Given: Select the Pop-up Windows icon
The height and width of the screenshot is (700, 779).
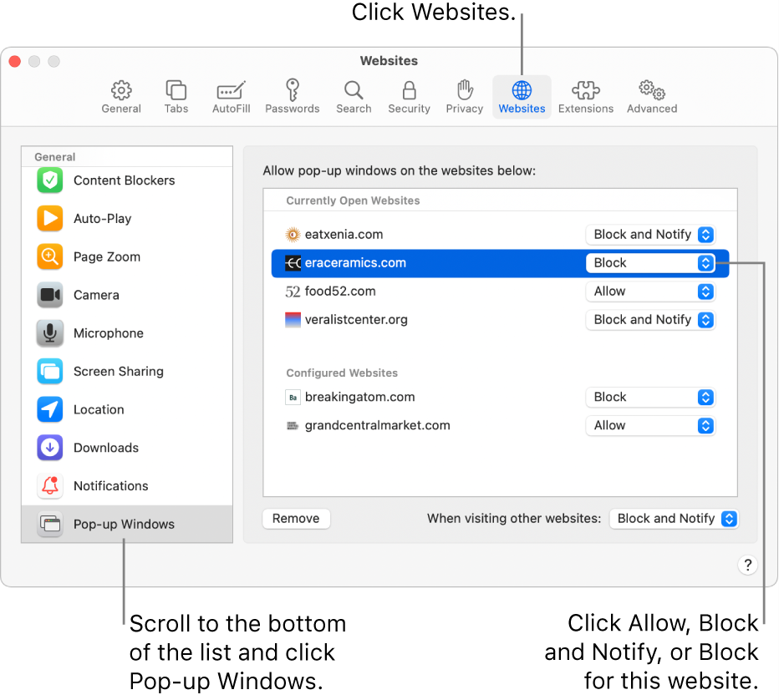Looking at the screenshot, I should click(49, 525).
